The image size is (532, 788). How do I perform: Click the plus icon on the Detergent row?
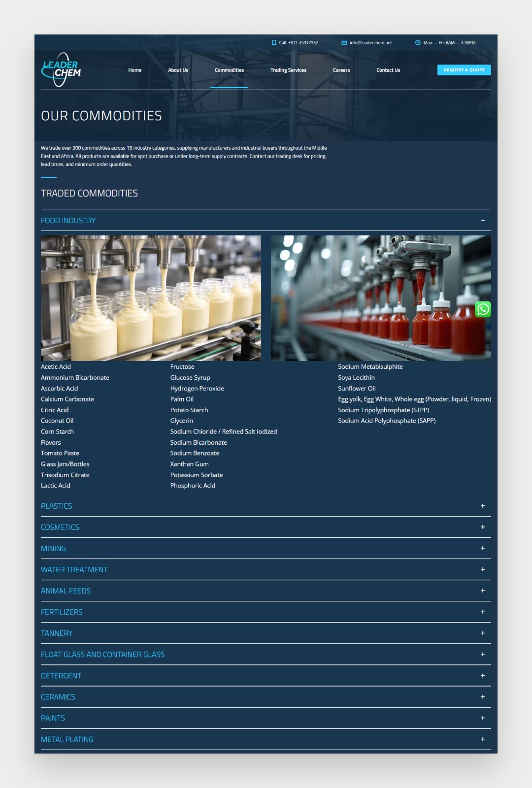tap(483, 676)
